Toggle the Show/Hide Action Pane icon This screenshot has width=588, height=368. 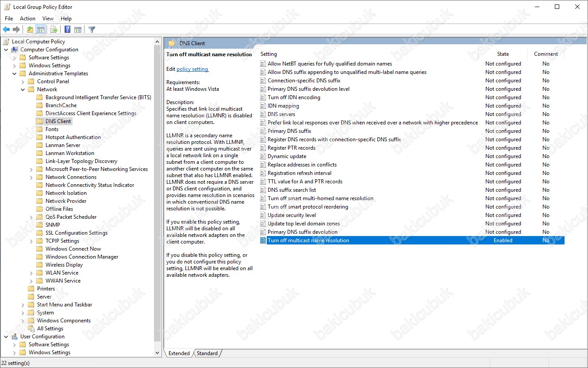(78, 30)
